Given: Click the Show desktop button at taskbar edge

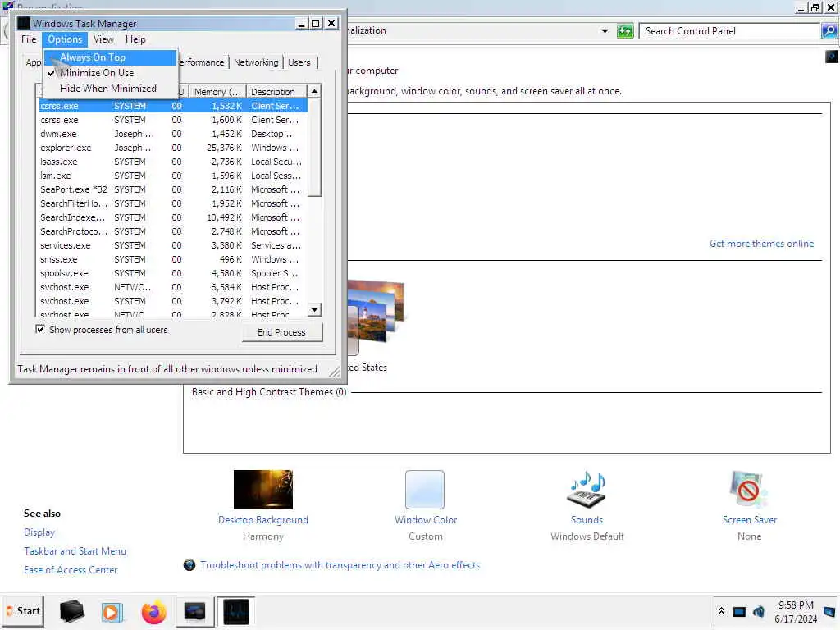Looking at the screenshot, I should (830, 611).
